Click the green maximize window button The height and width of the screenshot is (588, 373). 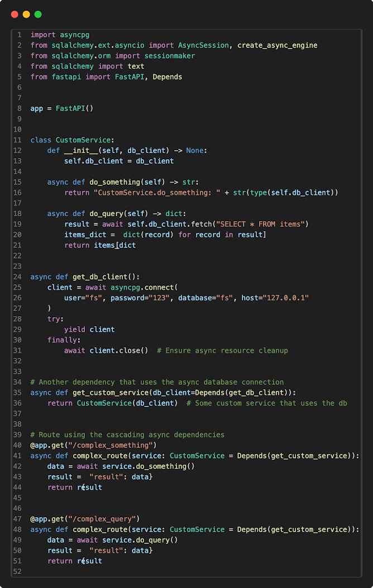(38, 15)
